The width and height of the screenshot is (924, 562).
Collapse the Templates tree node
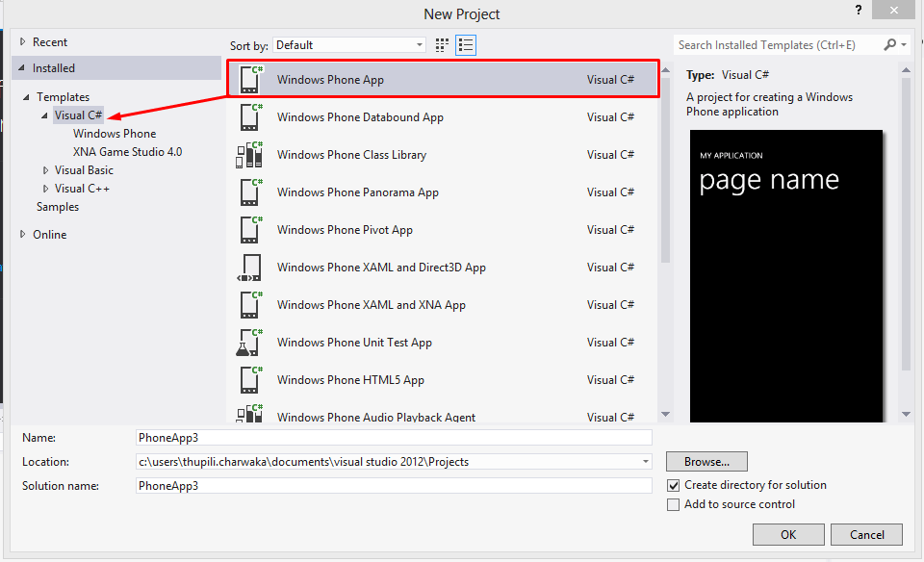pos(26,97)
